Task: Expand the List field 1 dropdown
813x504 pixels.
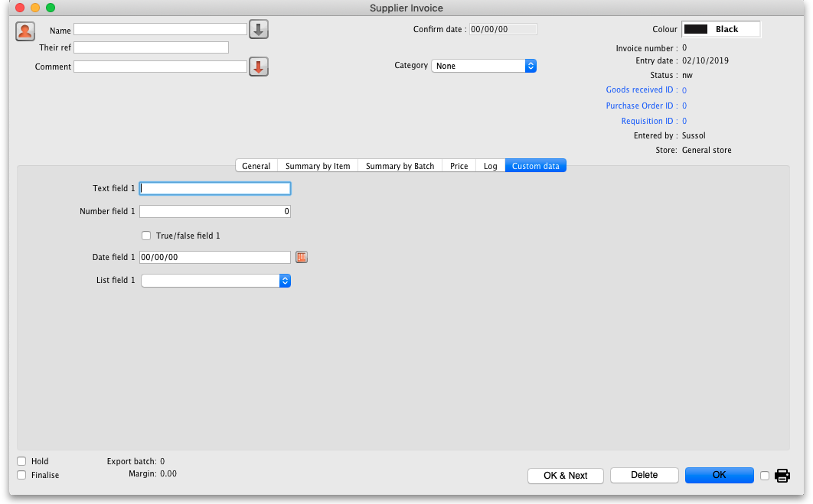Action: pos(216,280)
